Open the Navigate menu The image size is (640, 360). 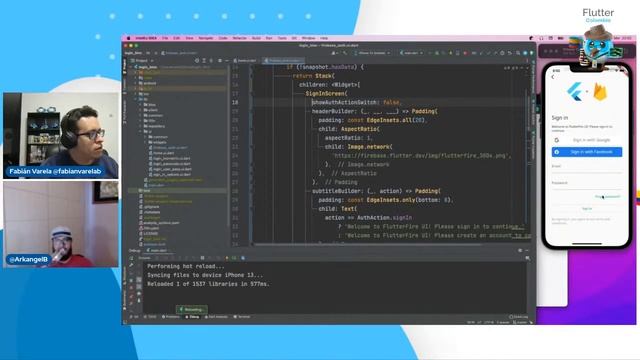click(x=206, y=38)
